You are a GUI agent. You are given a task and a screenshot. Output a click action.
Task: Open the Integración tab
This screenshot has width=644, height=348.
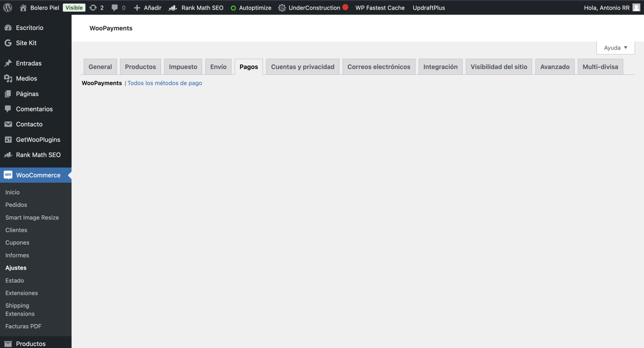(x=440, y=67)
